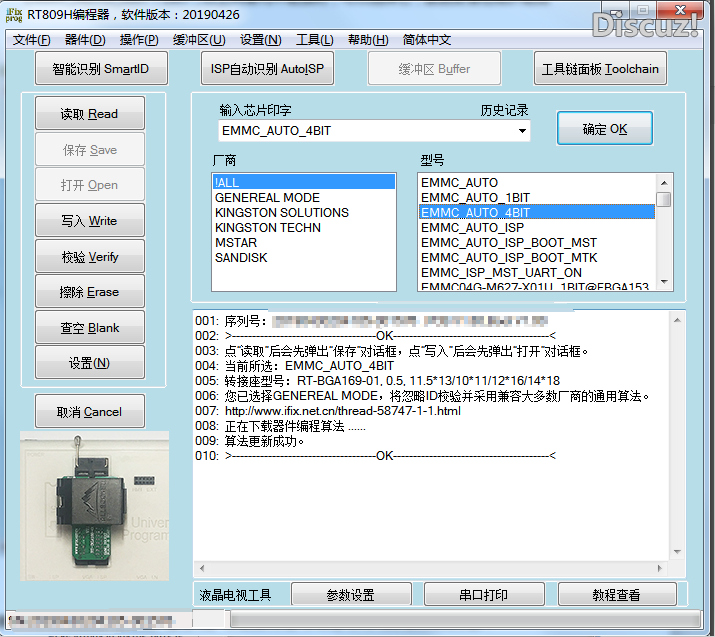Viewport: 715px width, 637px height.
Task: Select MSTAR manufacturer
Action: (x=304, y=243)
